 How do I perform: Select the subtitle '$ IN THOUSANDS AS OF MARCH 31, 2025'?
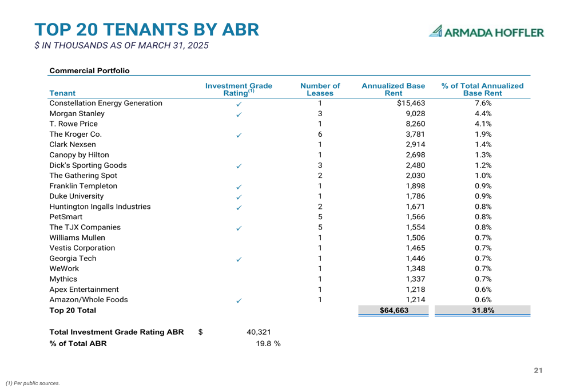(121, 46)
